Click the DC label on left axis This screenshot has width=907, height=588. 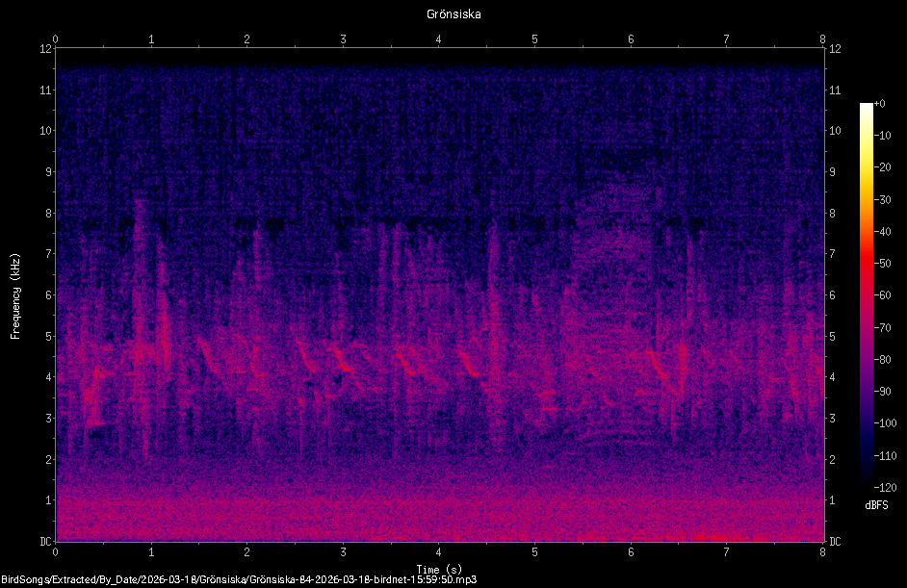45,541
